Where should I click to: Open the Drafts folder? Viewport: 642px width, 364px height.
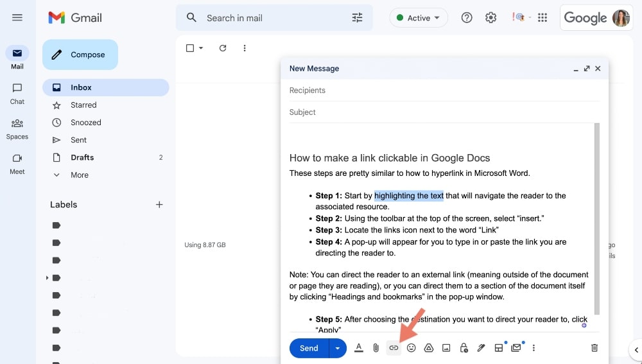coord(82,157)
